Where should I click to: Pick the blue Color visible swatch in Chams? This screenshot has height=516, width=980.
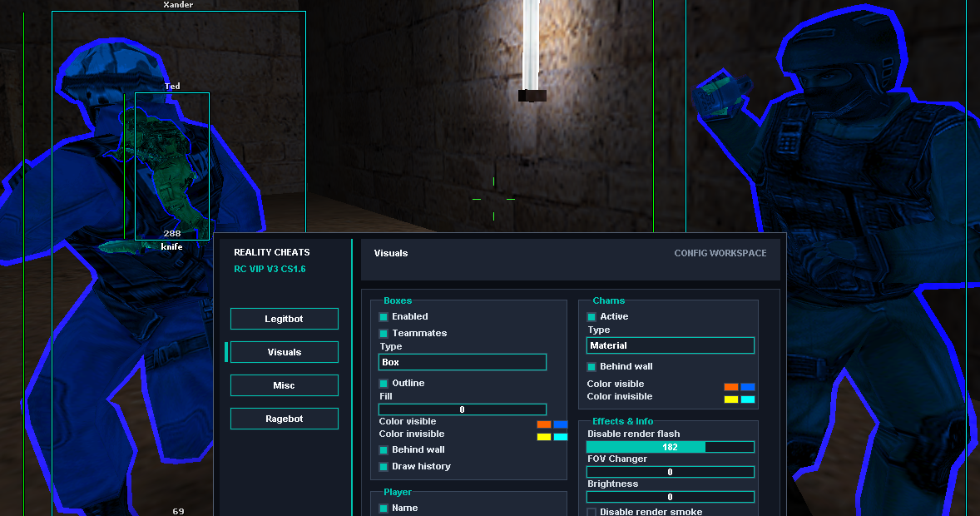coord(748,387)
